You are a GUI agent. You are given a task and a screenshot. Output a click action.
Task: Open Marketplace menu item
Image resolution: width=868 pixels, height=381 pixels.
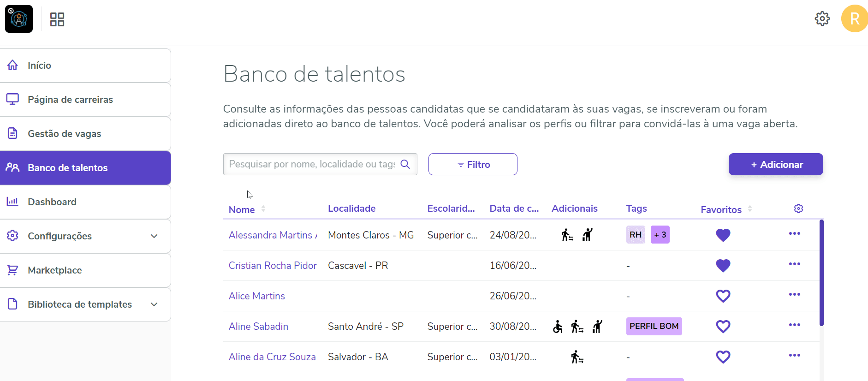(85, 270)
